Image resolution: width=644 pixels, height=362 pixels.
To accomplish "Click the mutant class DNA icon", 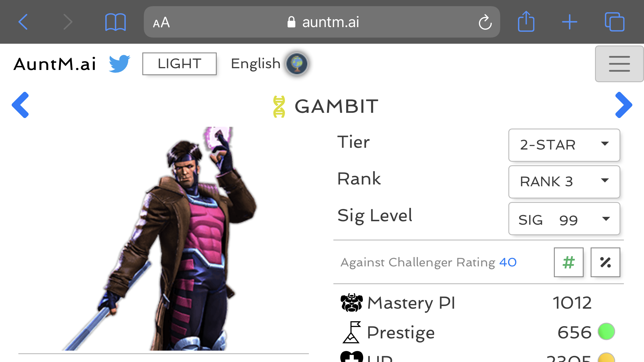I will tap(279, 107).
